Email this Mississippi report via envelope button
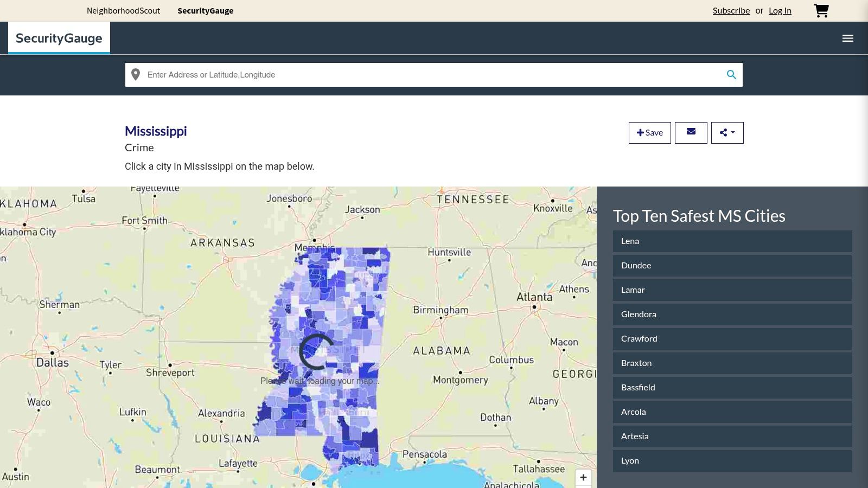868x488 pixels. click(x=691, y=133)
